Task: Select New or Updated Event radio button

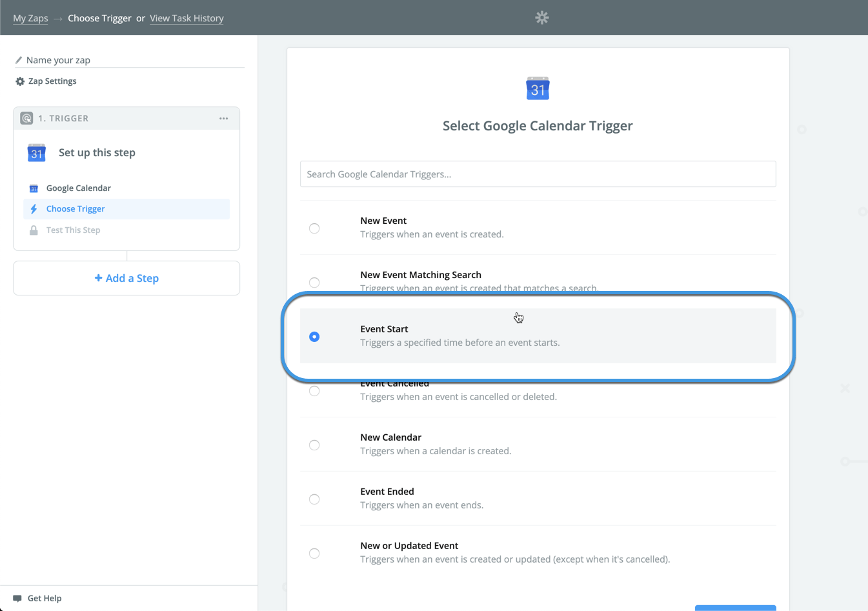Action: pos(314,554)
